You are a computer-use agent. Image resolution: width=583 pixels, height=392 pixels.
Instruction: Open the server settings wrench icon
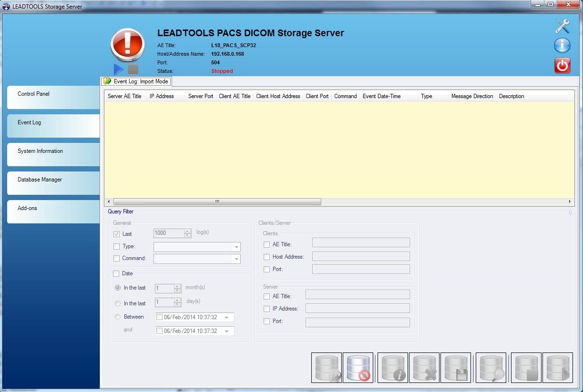pyautogui.click(x=562, y=27)
